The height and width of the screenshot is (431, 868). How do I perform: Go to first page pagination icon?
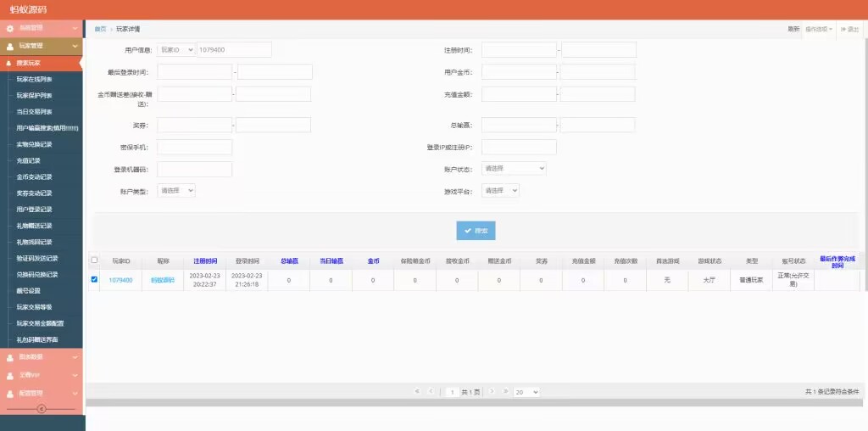[x=416, y=391]
